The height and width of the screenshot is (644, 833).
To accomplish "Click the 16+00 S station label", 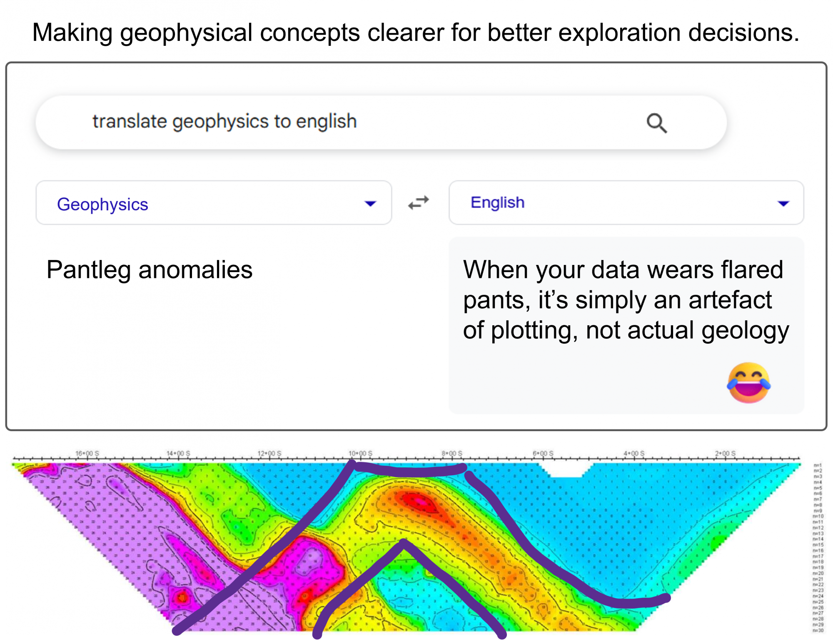I will [87, 453].
